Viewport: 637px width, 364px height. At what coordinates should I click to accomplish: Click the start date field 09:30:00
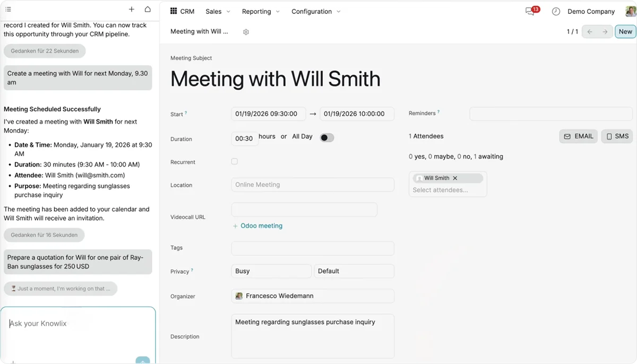[269, 114]
